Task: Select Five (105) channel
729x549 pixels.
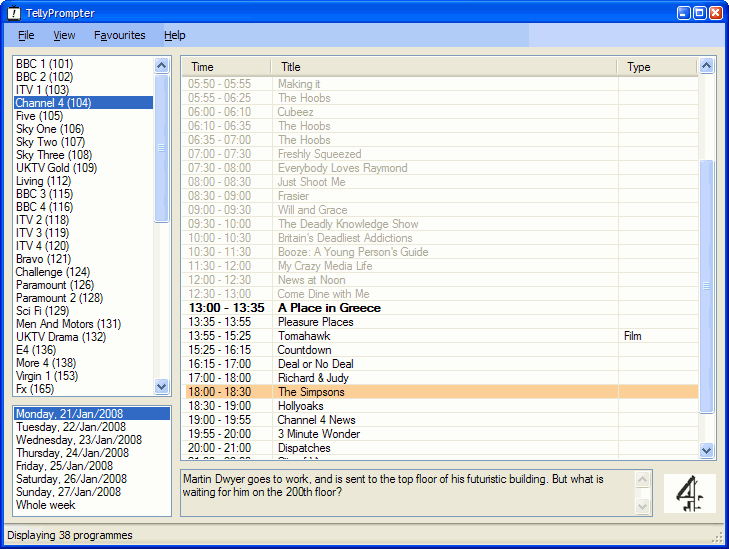Action: 84,116
